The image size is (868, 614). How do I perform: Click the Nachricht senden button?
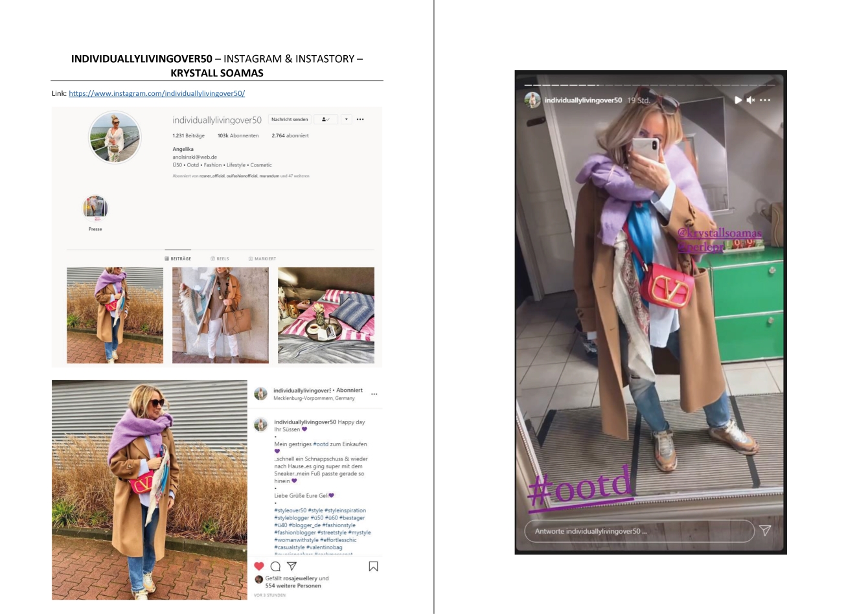[x=290, y=119]
